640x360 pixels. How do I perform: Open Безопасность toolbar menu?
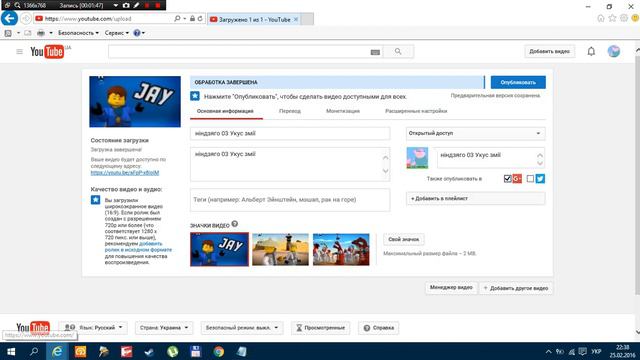tap(78, 33)
